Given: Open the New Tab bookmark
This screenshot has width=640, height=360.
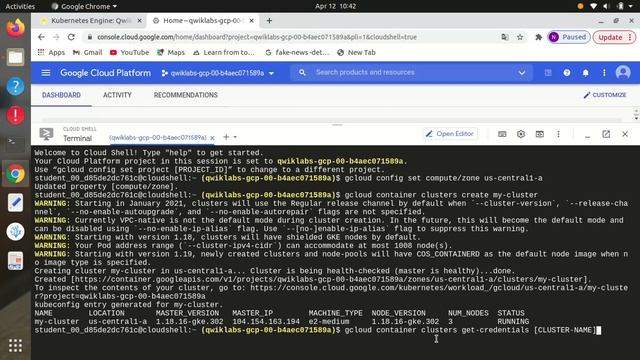Looking at the screenshot, I should coord(356,52).
